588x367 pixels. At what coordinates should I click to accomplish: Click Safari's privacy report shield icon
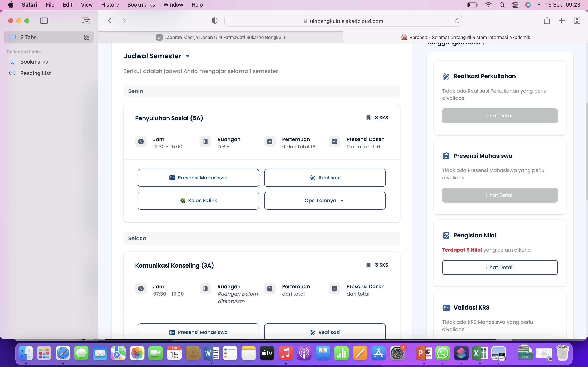[214, 21]
